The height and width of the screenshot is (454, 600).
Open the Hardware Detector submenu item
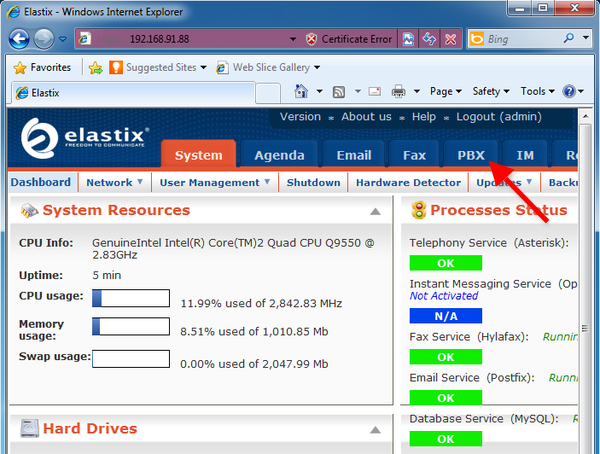coord(408,182)
